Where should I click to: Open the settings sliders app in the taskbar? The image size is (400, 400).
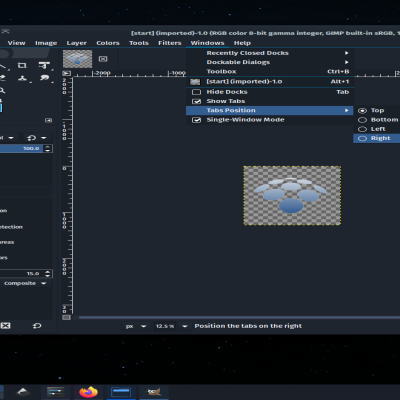[55, 392]
